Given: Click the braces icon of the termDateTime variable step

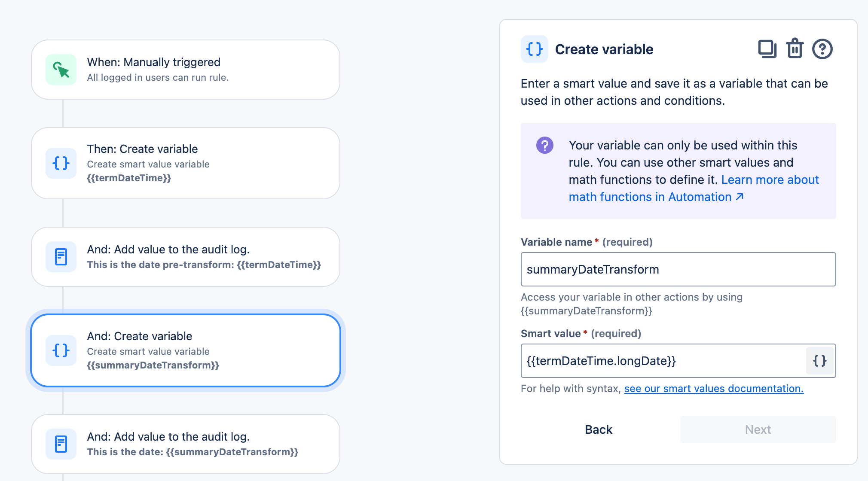Looking at the screenshot, I should (x=61, y=163).
